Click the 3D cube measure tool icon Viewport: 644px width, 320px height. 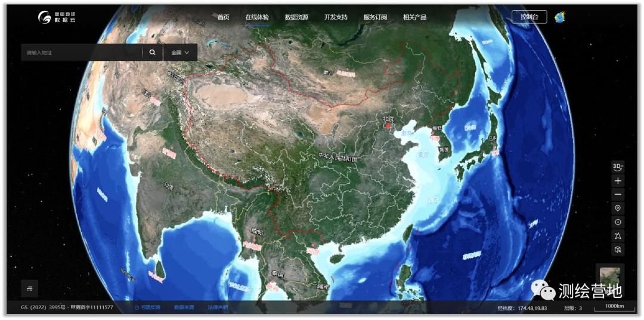click(618, 250)
